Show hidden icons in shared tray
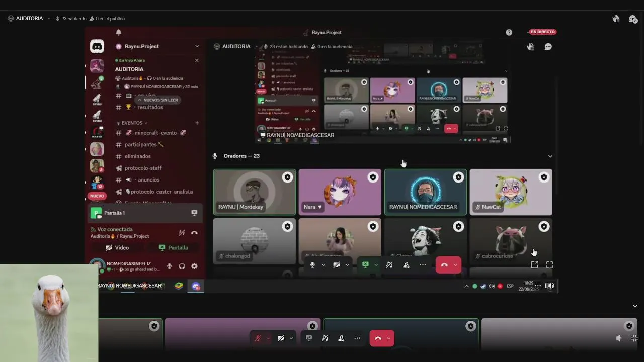644x362 pixels. tap(466, 286)
